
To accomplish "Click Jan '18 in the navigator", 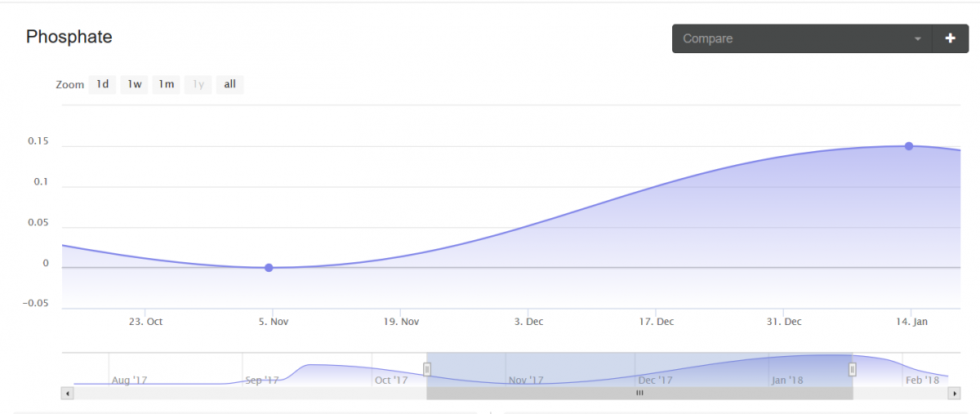I will click(788, 380).
